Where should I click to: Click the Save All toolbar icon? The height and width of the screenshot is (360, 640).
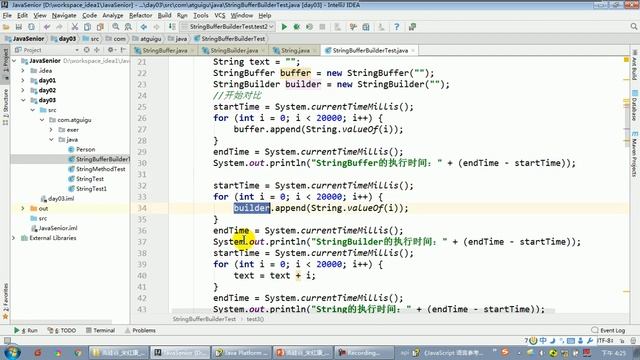point(18,27)
